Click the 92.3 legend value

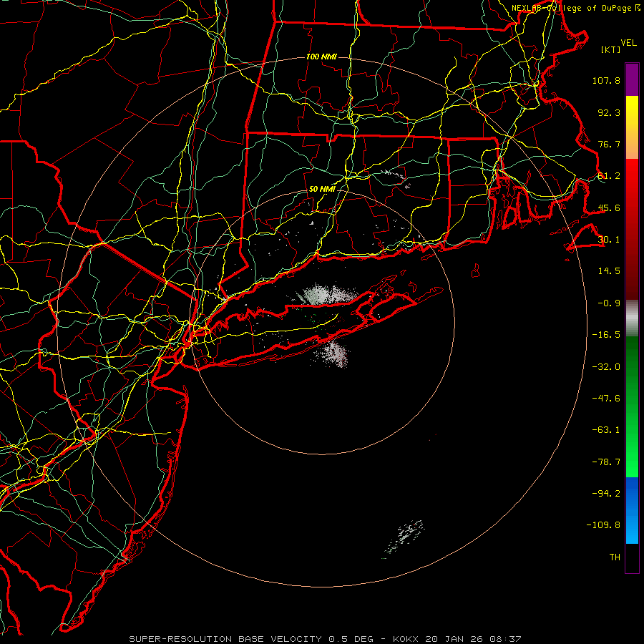(609, 112)
